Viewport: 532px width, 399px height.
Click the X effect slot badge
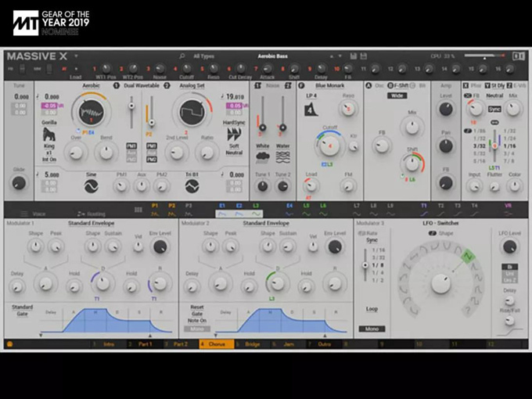pyautogui.click(x=465, y=85)
